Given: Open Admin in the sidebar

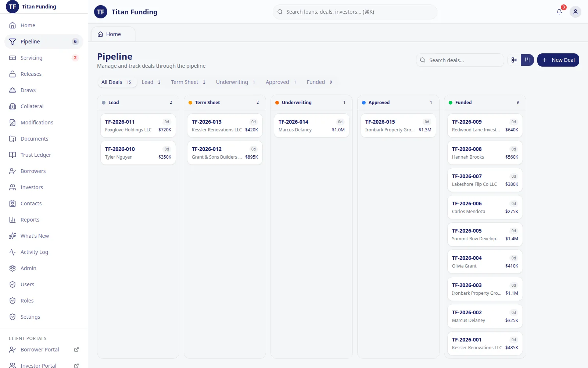Looking at the screenshot, I should tap(44, 268).
